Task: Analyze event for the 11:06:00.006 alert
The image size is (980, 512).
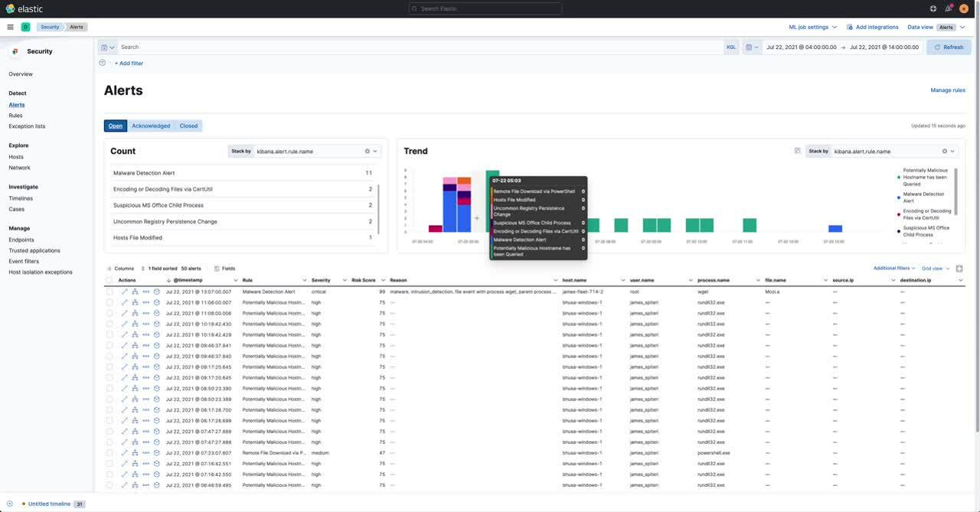Action: [135, 313]
